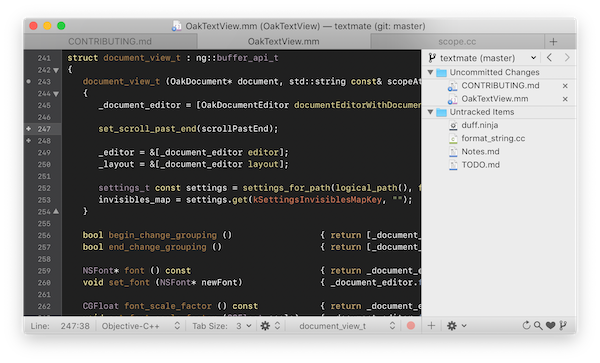The image size is (600, 363).
Task: Click the TODO.md file icon
Action: (453, 165)
